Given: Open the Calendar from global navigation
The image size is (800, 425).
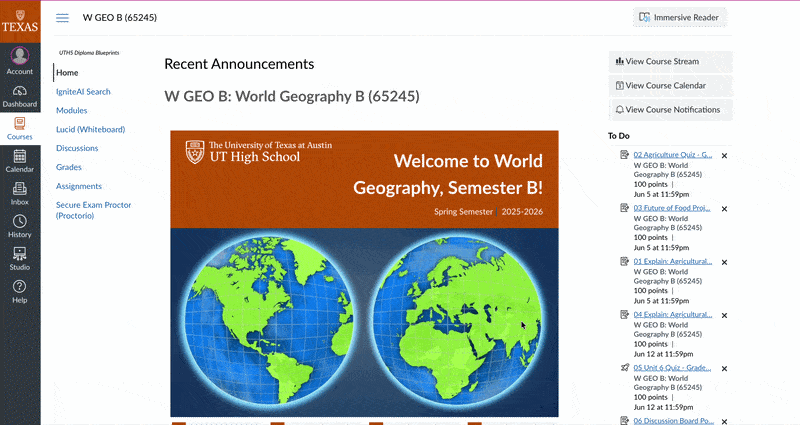Looking at the screenshot, I should [20, 161].
